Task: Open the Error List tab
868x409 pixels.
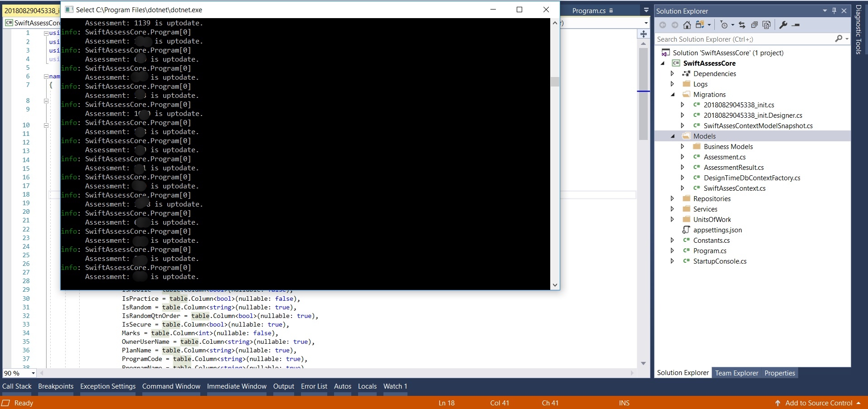Action: click(x=314, y=386)
